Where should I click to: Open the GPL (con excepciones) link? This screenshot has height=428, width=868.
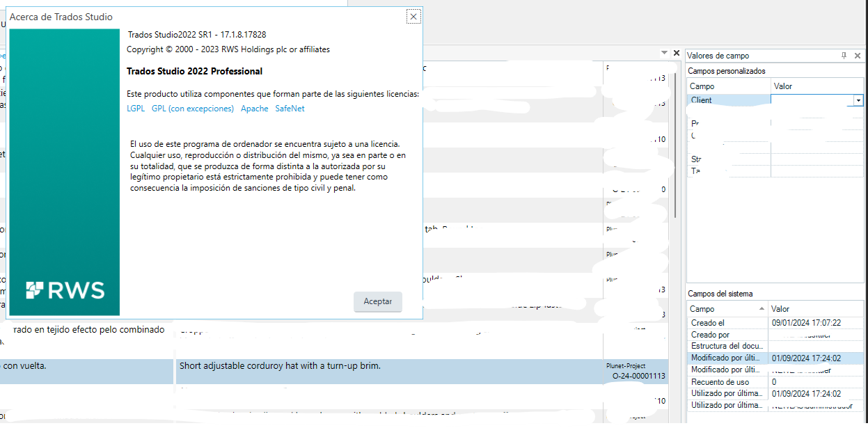(193, 109)
